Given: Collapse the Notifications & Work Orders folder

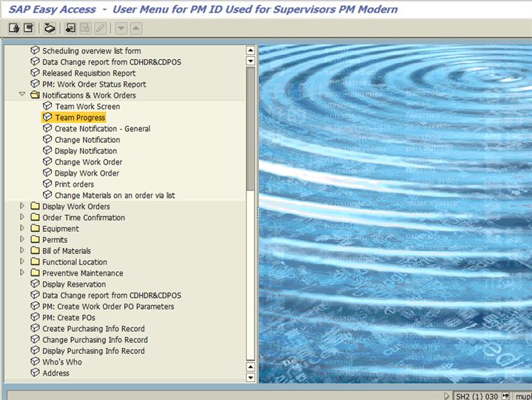Looking at the screenshot, I should (x=22, y=96).
